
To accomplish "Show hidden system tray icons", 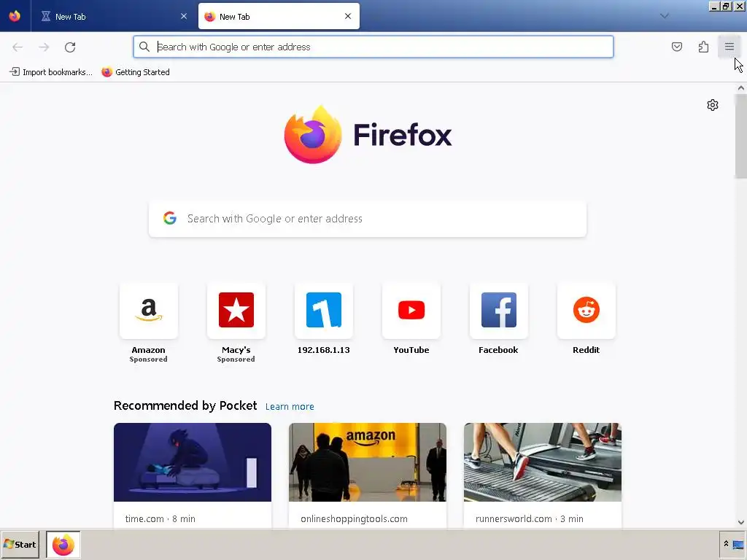I will pyautogui.click(x=726, y=544).
